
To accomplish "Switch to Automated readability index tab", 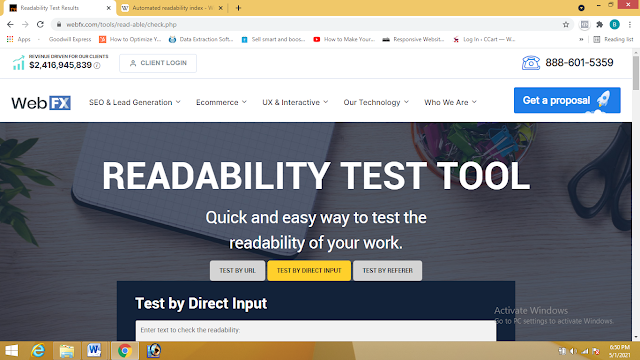I will (x=171, y=8).
